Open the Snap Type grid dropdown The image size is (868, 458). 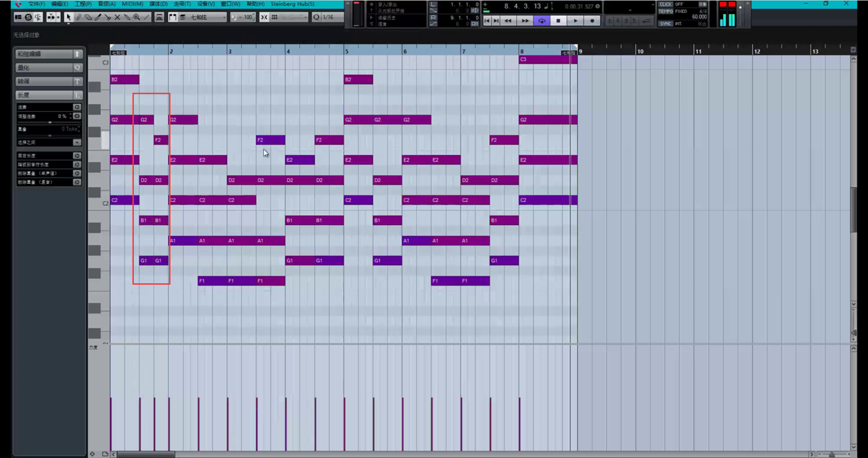[x=289, y=17]
